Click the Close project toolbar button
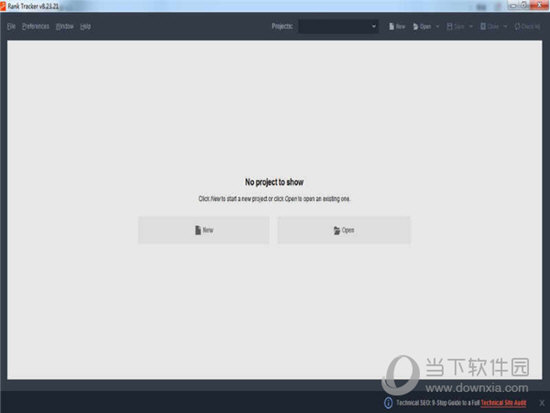This screenshot has height=413, width=550. pos(489,27)
